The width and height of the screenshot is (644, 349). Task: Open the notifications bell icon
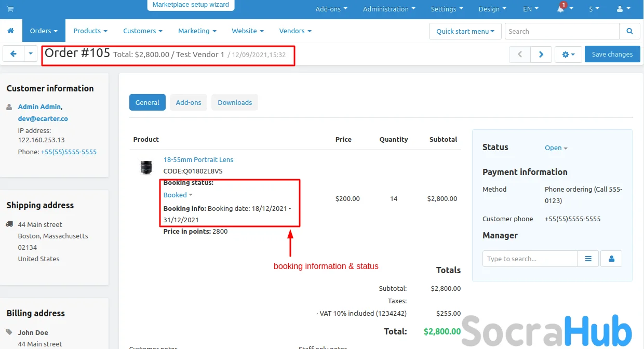pyautogui.click(x=561, y=9)
